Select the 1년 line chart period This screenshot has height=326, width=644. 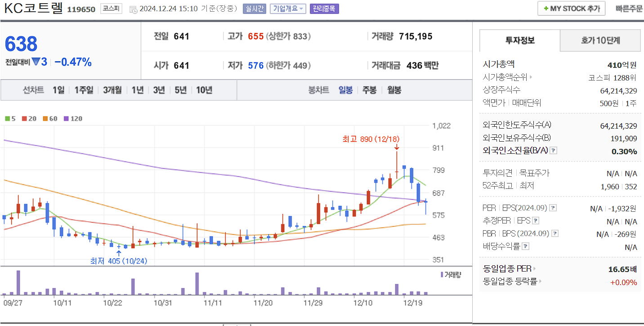coord(138,90)
